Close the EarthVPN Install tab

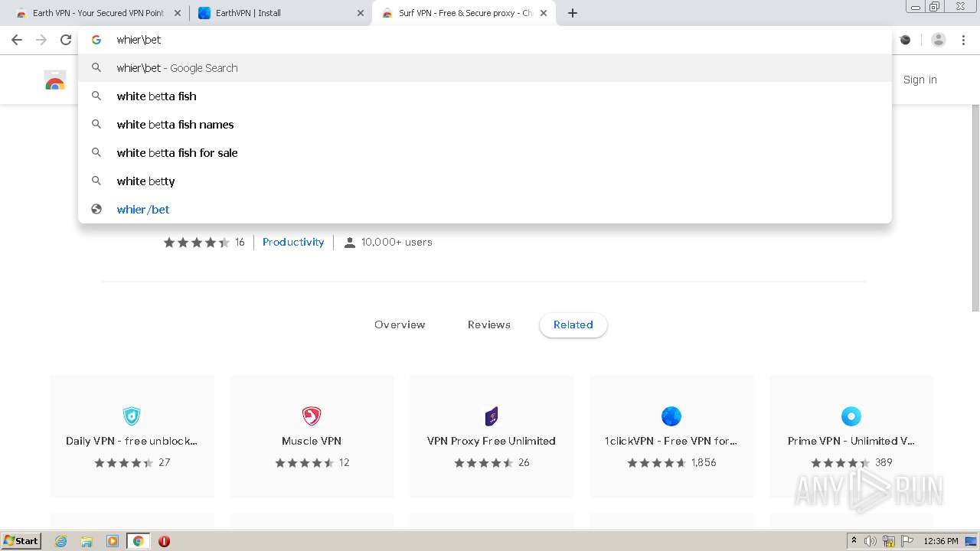pyautogui.click(x=361, y=13)
